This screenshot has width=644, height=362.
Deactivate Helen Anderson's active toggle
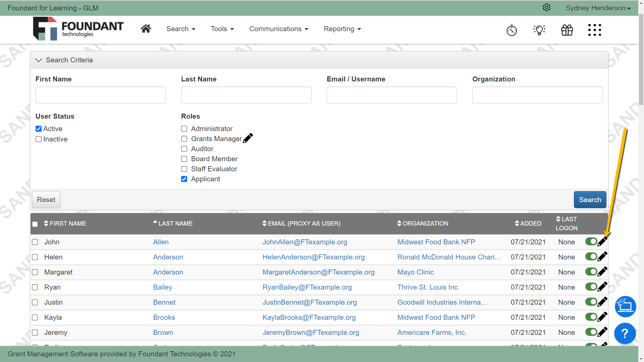pos(591,256)
